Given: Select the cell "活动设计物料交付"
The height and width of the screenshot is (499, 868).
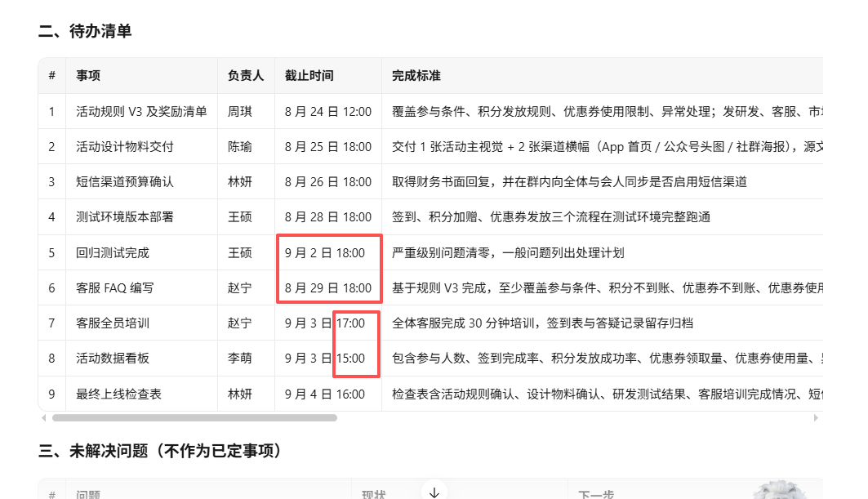Looking at the screenshot, I should [125, 147].
